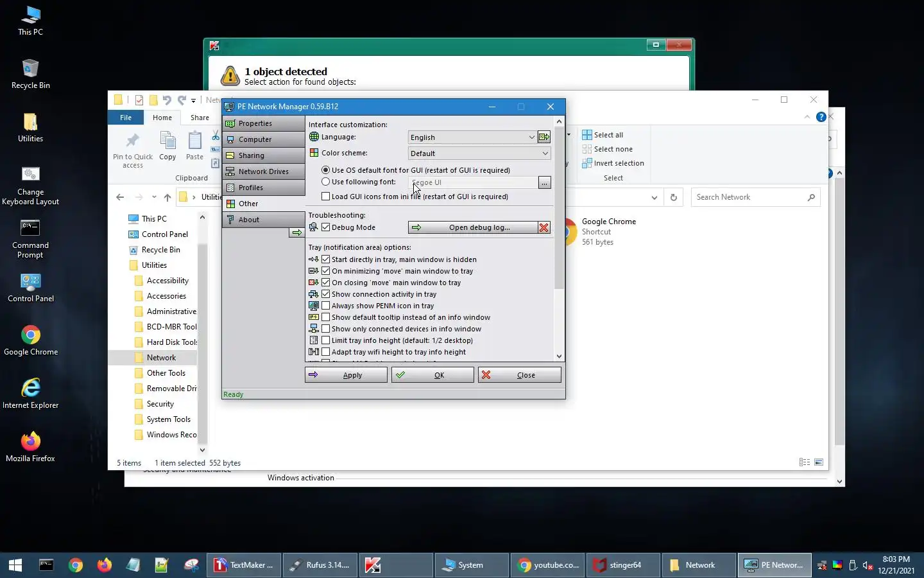The width and height of the screenshot is (924, 578).
Task: Open Explorer recent locations dropdown arrow
Action: [154, 197]
